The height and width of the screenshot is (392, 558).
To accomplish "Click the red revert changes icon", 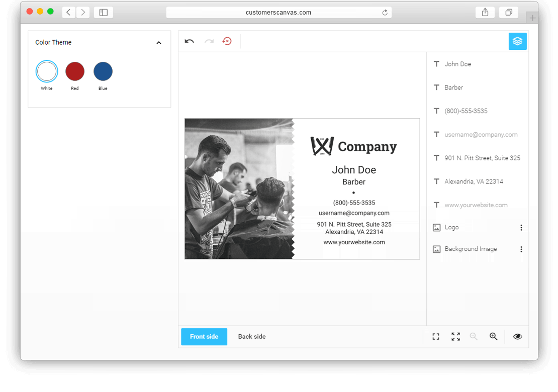I will point(227,41).
